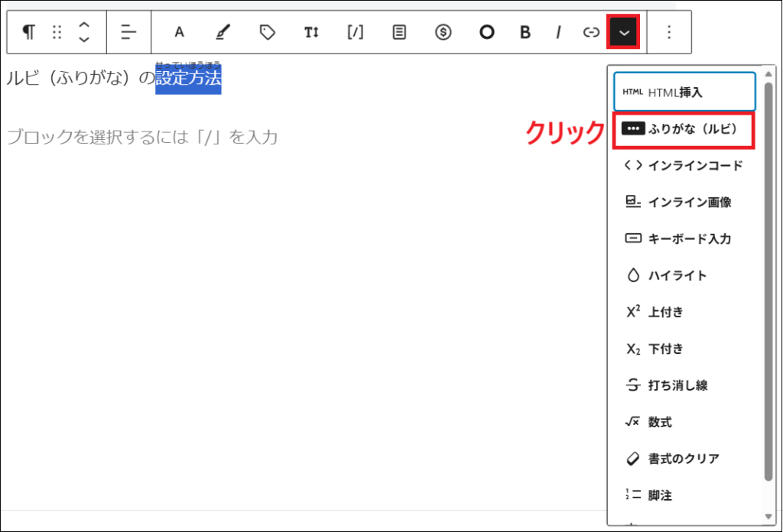This screenshot has width=783, height=532.
Task: Select the highlighter pen icon in the toolbar
Action: [222, 32]
